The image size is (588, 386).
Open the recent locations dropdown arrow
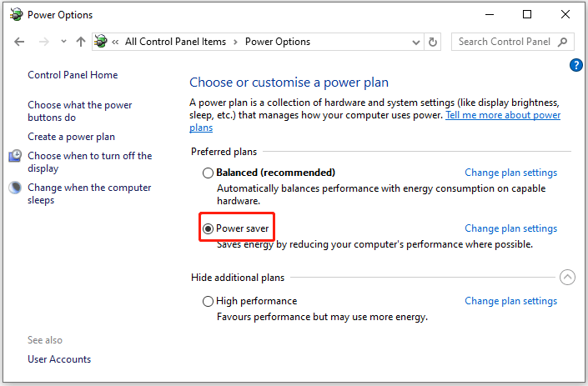click(x=63, y=42)
